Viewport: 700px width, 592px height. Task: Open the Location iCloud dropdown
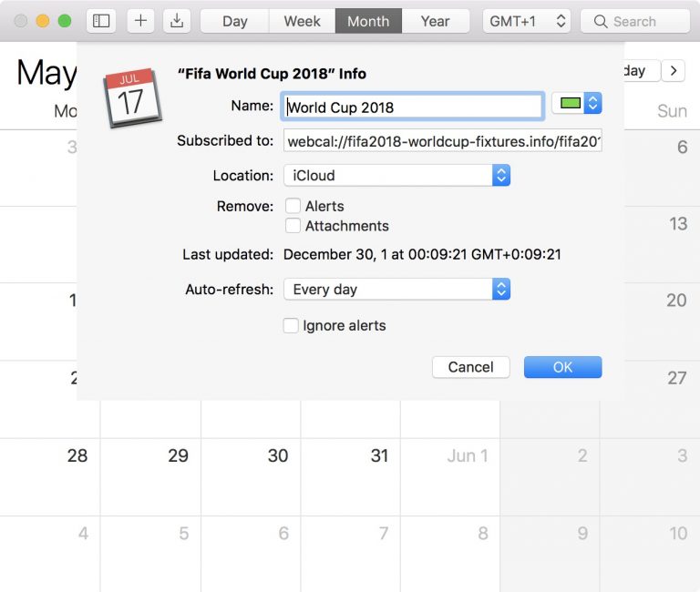[x=396, y=176]
